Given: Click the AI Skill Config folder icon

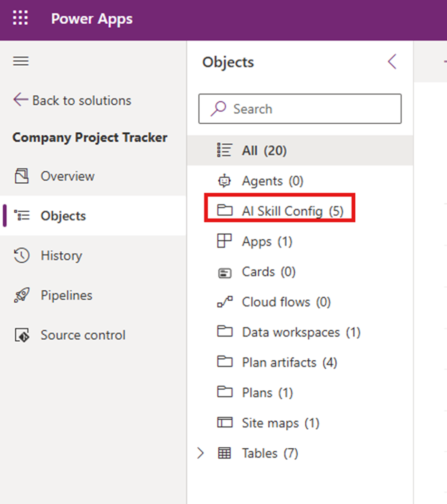Looking at the screenshot, I should click(225, 210).
